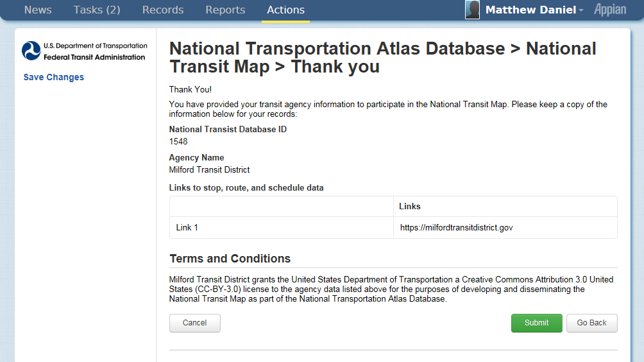
Task: Click the Appian logo
Action: (x=609, y=10)
